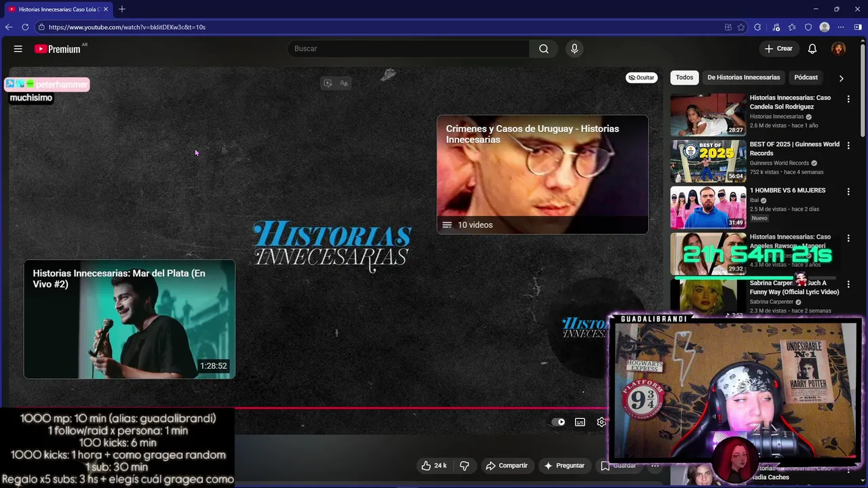Screen dimensions: 868x488
Task: Open browser favorites list icon
Action: tap(792, 27)
